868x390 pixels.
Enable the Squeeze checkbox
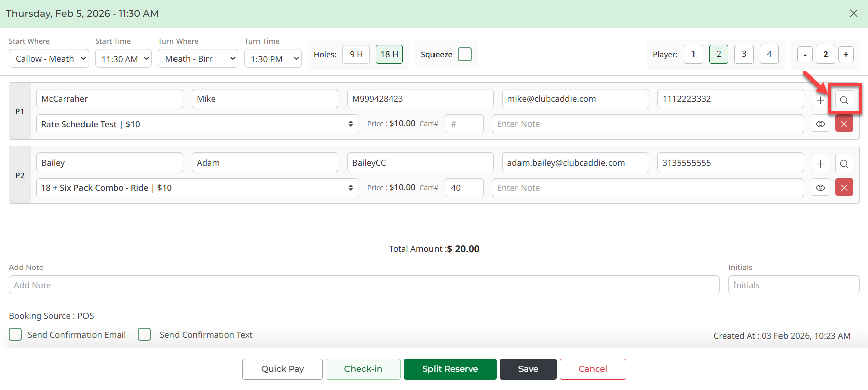465,54
